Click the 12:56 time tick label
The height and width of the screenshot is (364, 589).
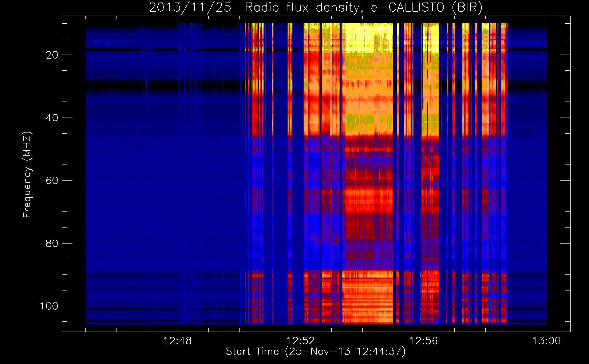point(424,341)
